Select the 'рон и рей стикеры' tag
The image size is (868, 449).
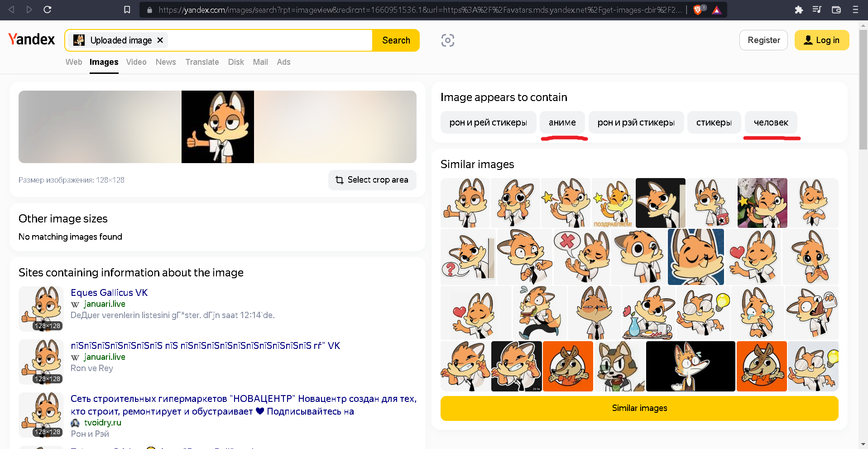pyautogui.click(x=488, y=122)
